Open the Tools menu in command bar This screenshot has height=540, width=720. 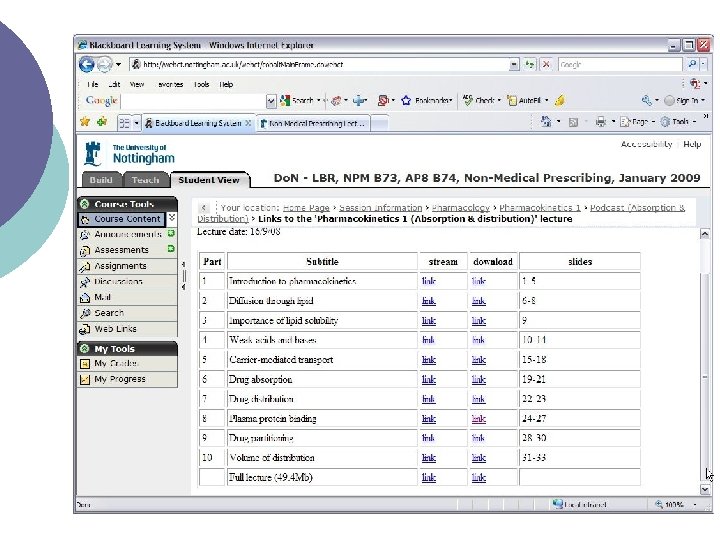pyautogui.click(x=678, y=122)
